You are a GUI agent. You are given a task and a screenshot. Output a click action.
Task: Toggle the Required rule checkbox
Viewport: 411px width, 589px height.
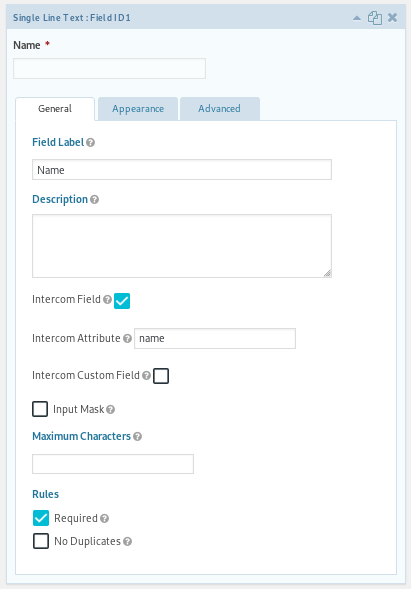pyautogui.click(x=41, y=518)
